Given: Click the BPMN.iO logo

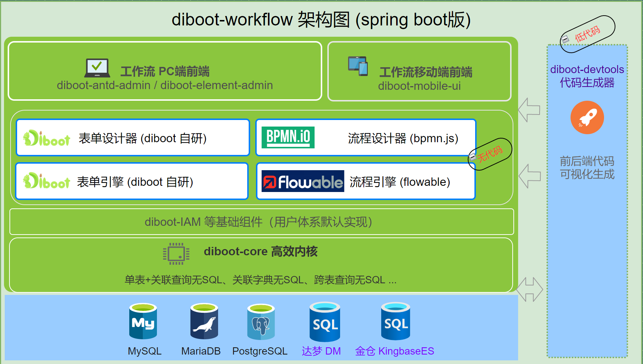Looking at the screenshot, I should 288,137.
